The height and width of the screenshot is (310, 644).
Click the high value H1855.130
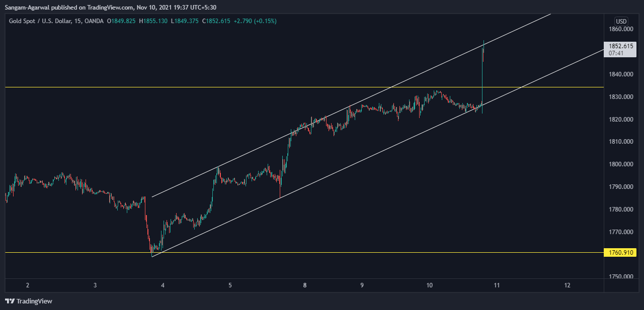click(153, 21)
